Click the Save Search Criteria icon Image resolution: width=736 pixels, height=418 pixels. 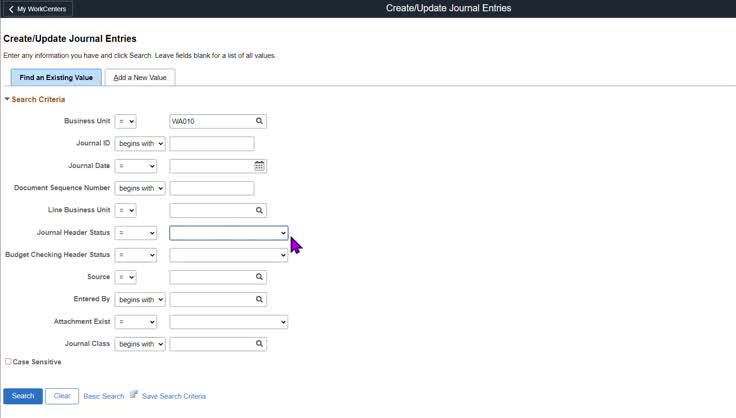point(134,395)
